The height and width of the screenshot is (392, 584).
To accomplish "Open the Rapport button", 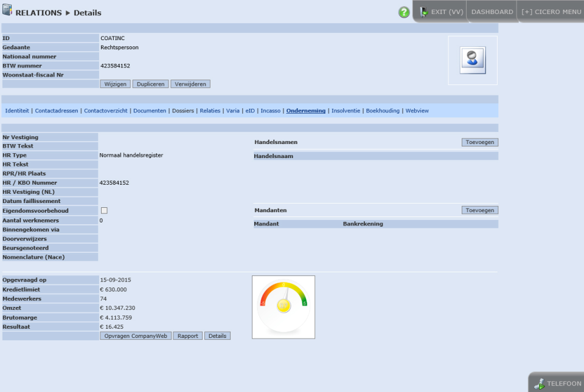I will tap(187, 335).
